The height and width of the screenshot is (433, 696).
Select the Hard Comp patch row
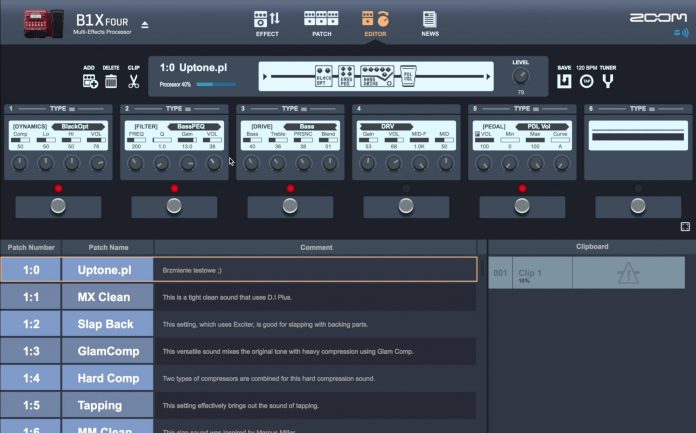point(108,378)
